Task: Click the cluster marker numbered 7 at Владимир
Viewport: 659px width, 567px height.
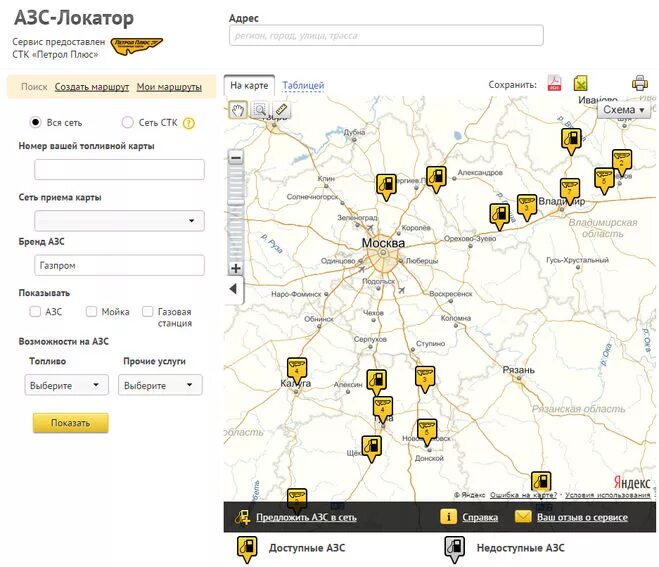Action: pos(570,190)
